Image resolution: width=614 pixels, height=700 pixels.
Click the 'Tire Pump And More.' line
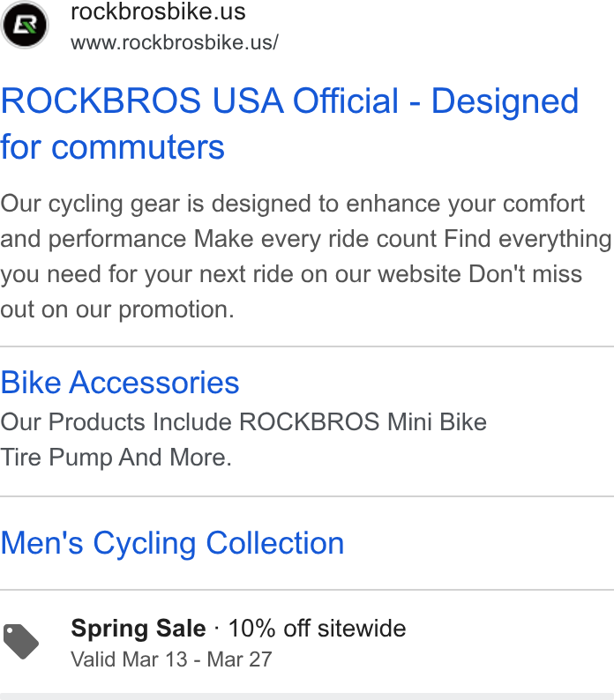tap(116, 458)
